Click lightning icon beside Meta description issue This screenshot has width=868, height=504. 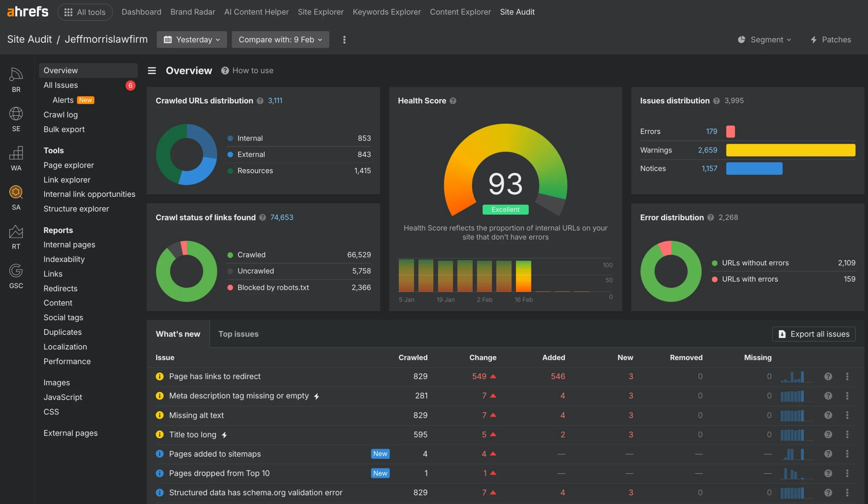pyautogui.click(x=317, y=396)
